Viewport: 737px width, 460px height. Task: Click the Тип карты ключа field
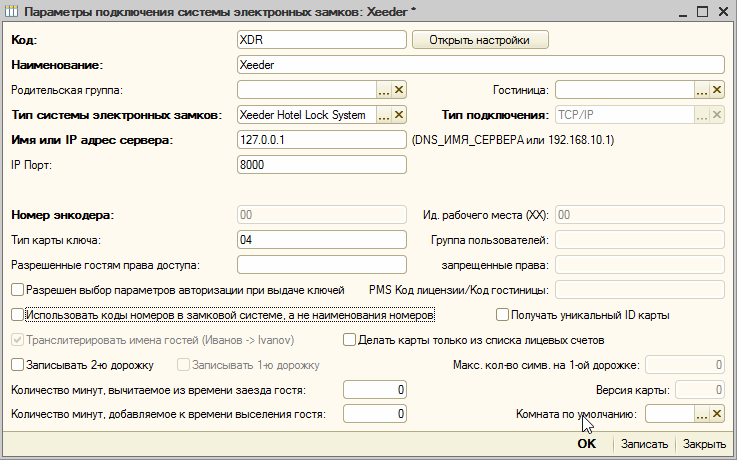[321, 240]
